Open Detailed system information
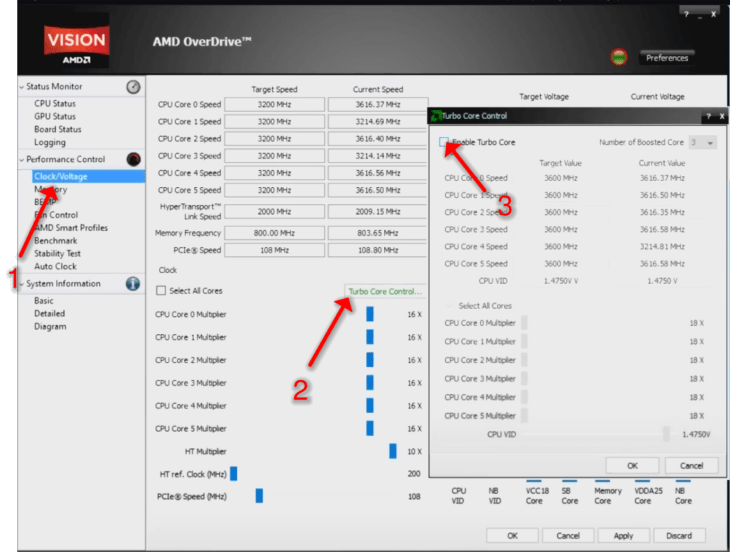The width and height of the screenshot is (730, 552). (49, 313)
